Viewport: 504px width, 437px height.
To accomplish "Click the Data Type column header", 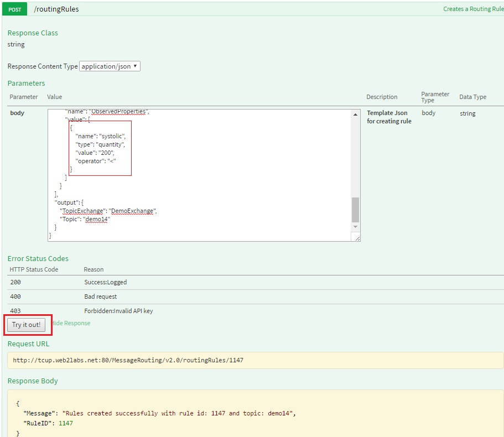I will 472,97.
